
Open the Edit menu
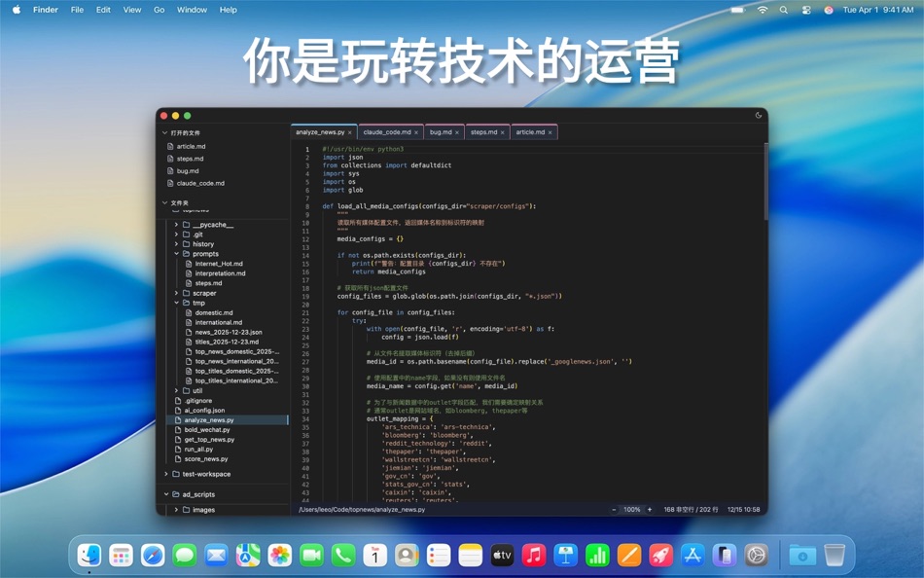103,10
